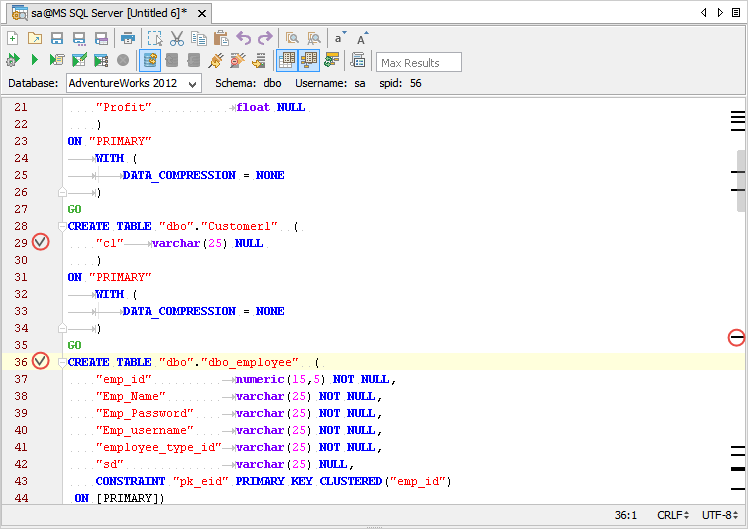Viewport: 748px width, 529px height.
Task: Click the yellow arrow icon beside disconnect
Action: 259,60
